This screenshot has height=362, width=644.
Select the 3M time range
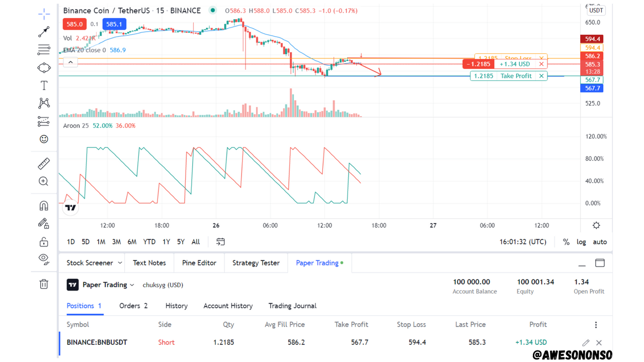[x=116, y=242]
